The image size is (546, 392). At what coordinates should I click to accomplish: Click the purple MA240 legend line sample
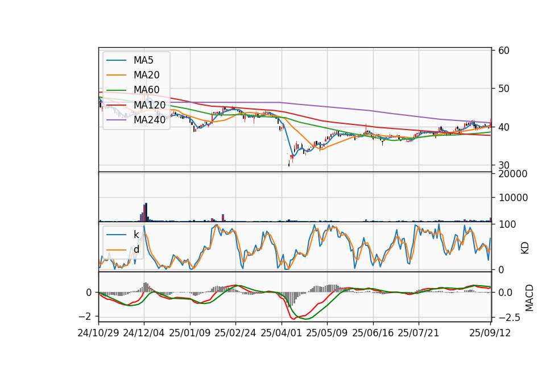[116, 120]
